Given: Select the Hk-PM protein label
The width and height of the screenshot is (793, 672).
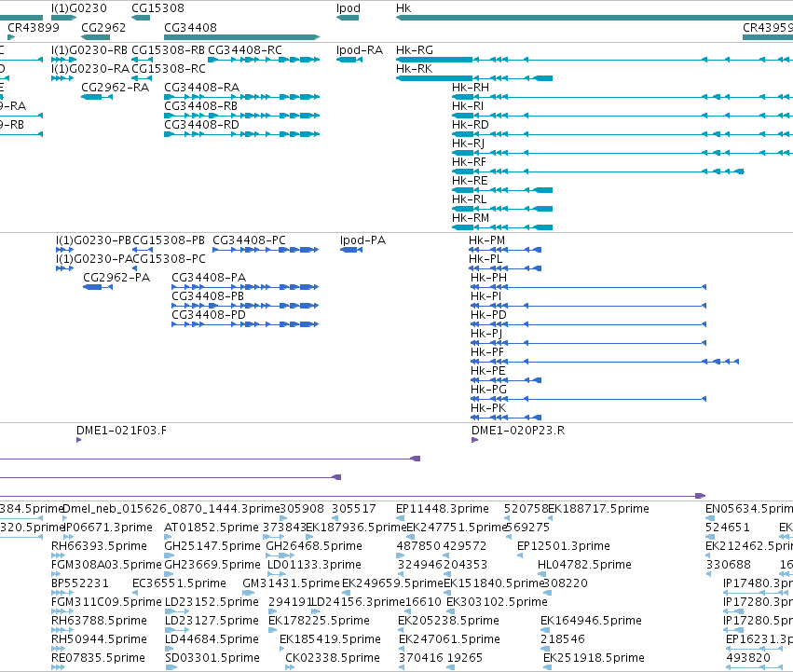Looking at the screenshot, I should click(x=487, y=240).
